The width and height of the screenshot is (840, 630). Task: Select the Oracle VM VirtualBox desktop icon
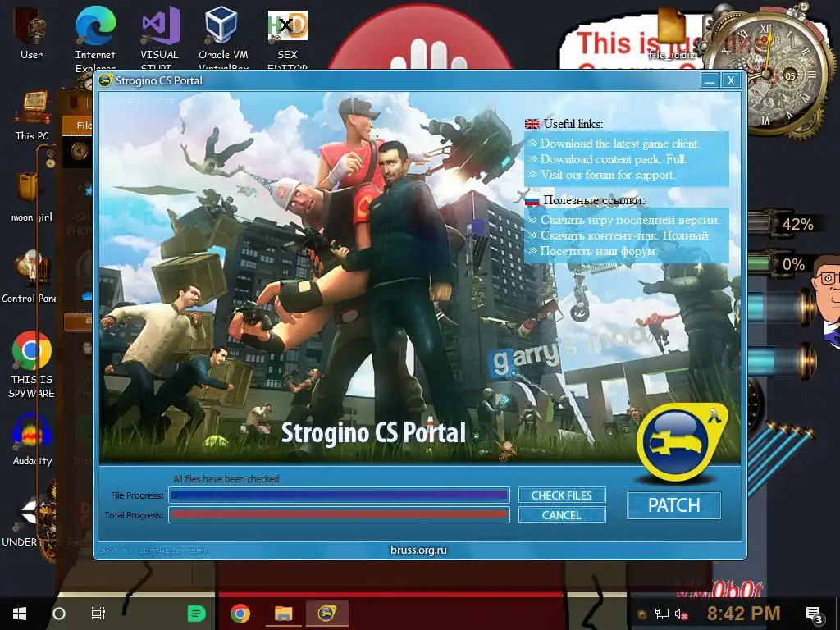coord(223,38)
